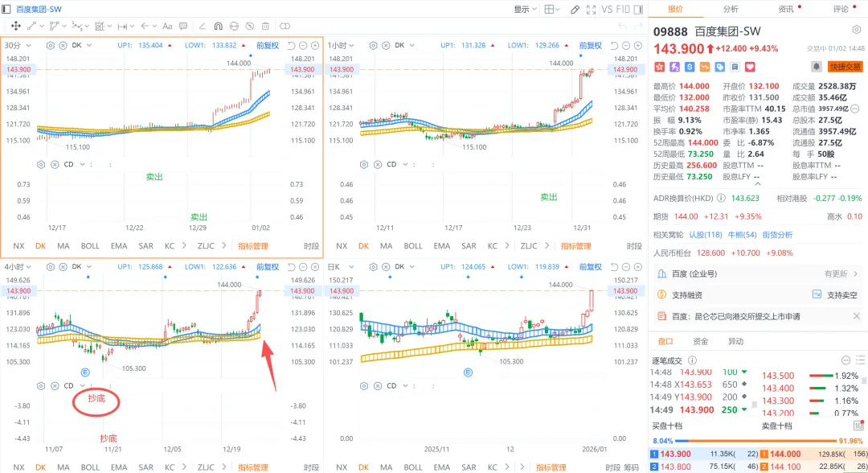This screenshot has width=868, height=473.
Task: Open 指标管理 in the 1小时 panel
Action: 575,246
